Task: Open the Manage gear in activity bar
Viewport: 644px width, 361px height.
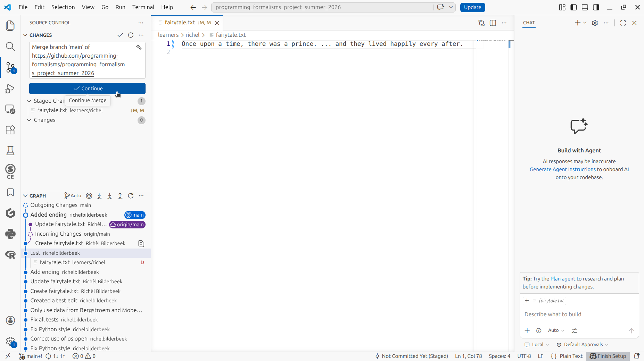Action: [10, 341]
